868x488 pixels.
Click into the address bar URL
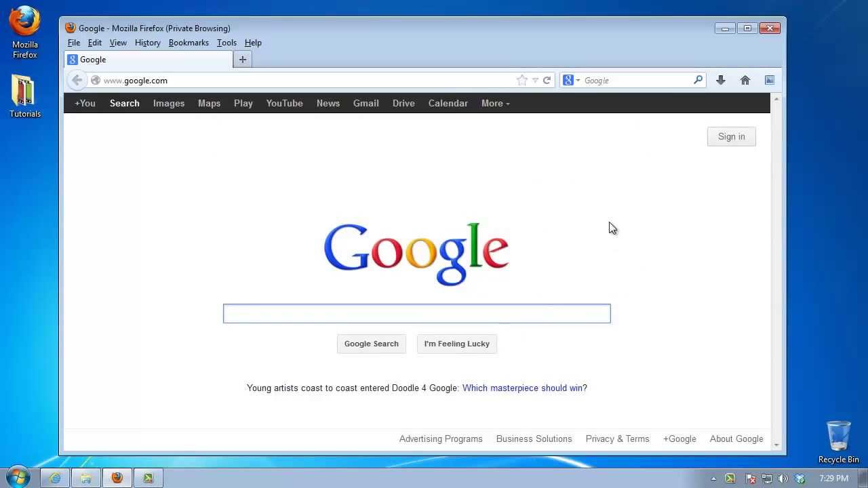click(309, 80)
